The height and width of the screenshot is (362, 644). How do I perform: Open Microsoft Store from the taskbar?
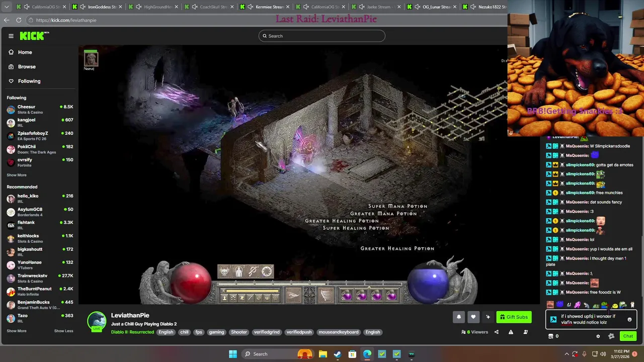(x=352, y=354)
